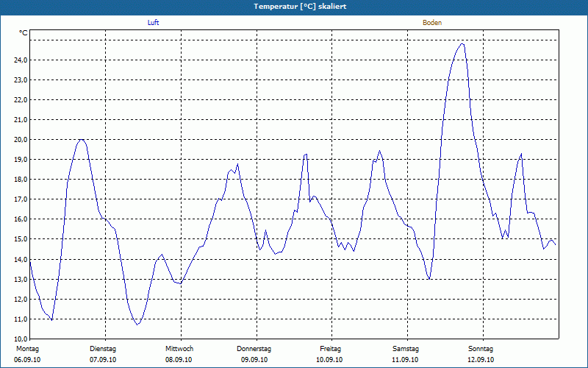Click the 14,0 y-axis value
588x368 pixels.
21,260
